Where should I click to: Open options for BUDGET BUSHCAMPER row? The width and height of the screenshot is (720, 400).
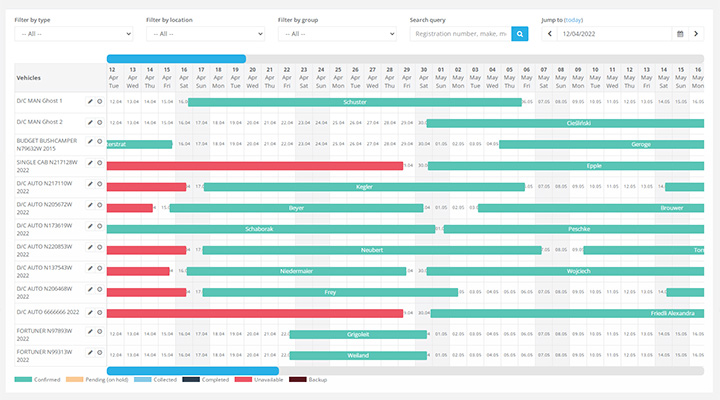tap(99, 141)
